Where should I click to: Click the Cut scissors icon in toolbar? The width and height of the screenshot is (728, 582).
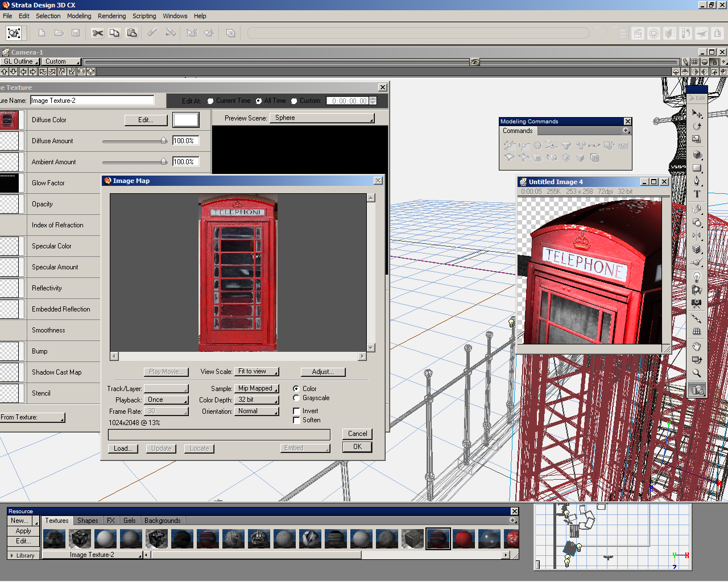point(98,33)
